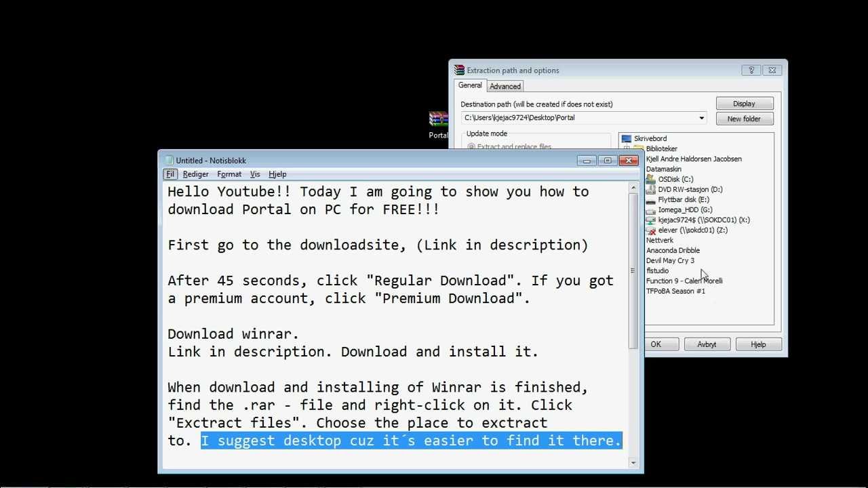Click the Notisblokk icon in the Notepad title bar
Viewport: 868px width, 488px height.
[169, 161]
